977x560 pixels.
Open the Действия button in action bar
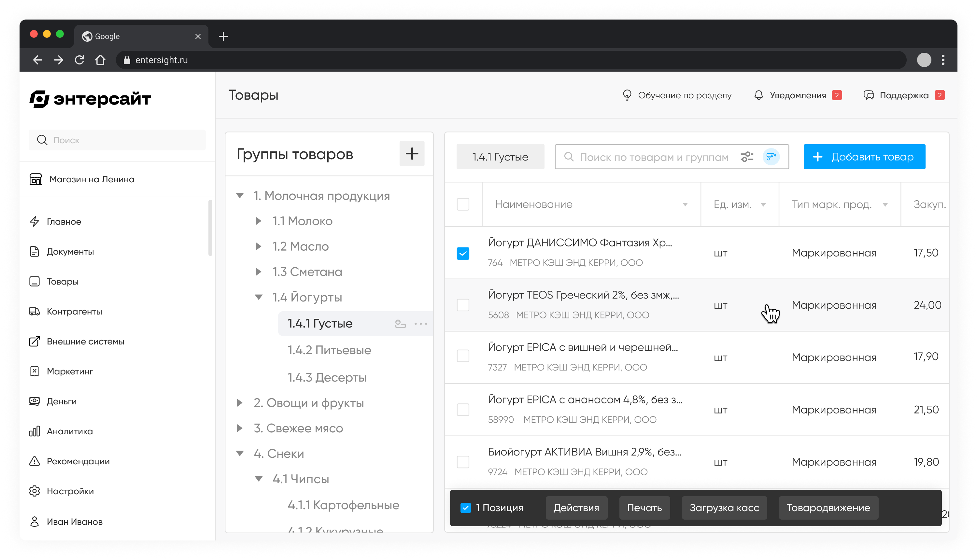tap(576, 508)
